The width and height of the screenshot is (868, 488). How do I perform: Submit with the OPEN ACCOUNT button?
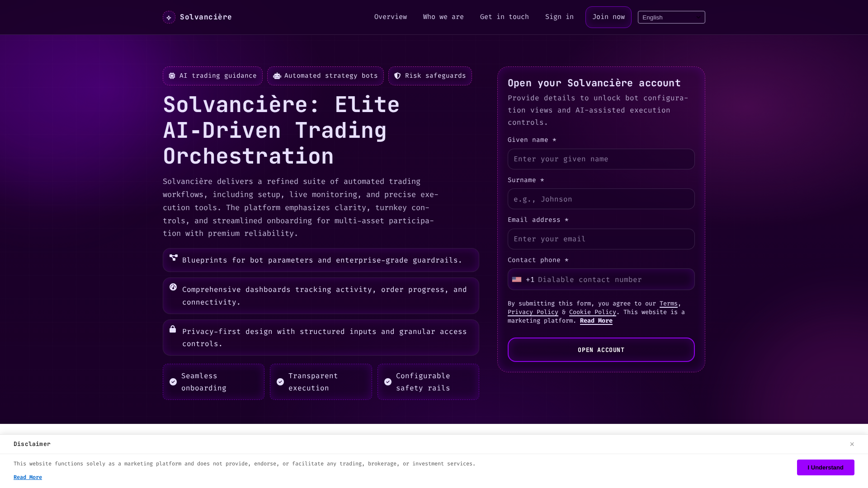(601, 350)
